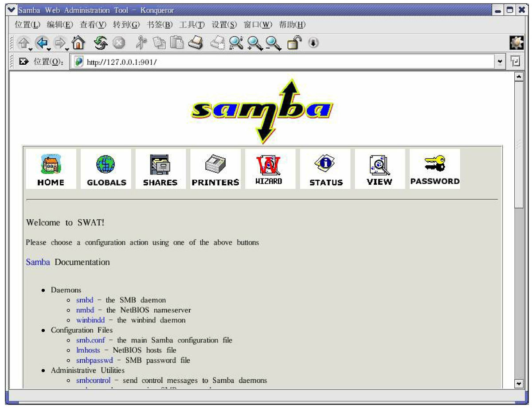The image size is (532, 408).
Task: Open the 工具(T) tools menu
Action: (x=192, y=25)
